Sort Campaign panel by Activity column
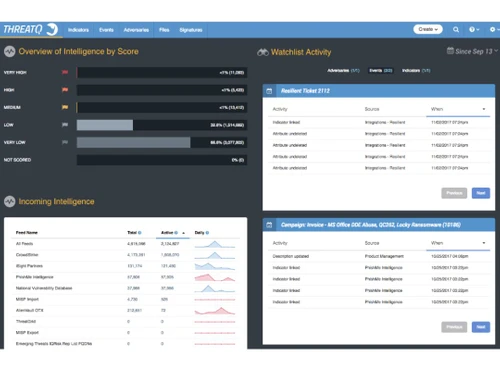Screen dimensions: 500x375 (280, 243)
